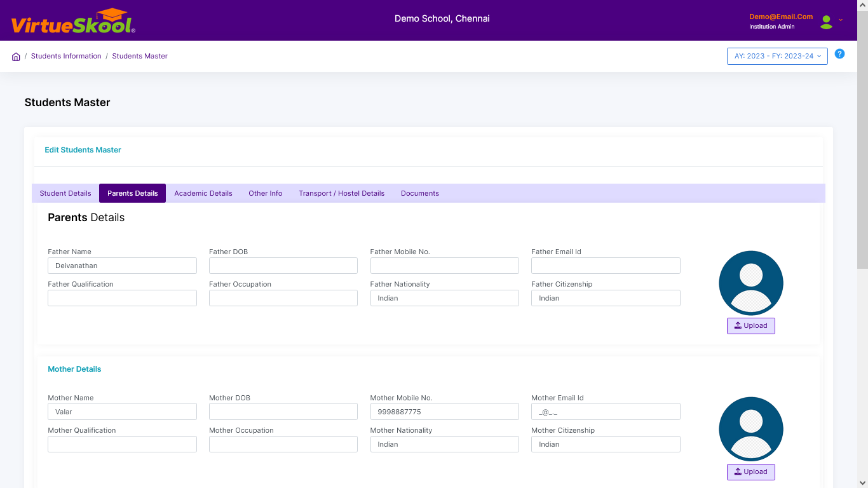Image resolution: width=868 pixels, height=488 pixels.
Task: Click the Mother Nationality field
Action: (x=445, y=444)
